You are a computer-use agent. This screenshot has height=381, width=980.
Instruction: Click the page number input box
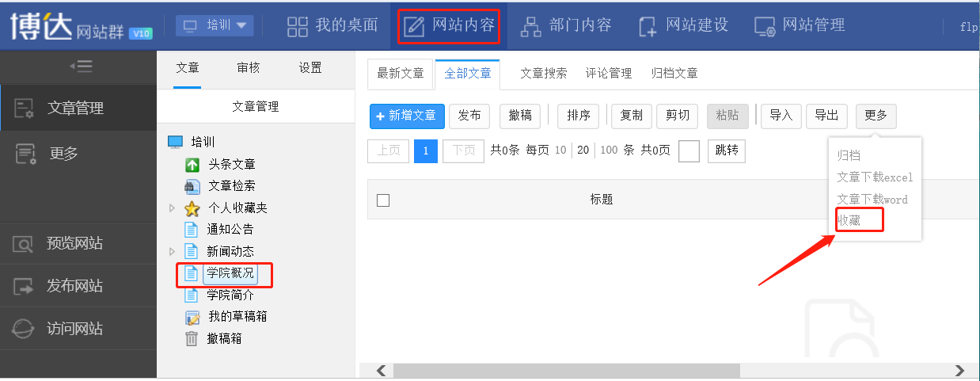point(689,150)
